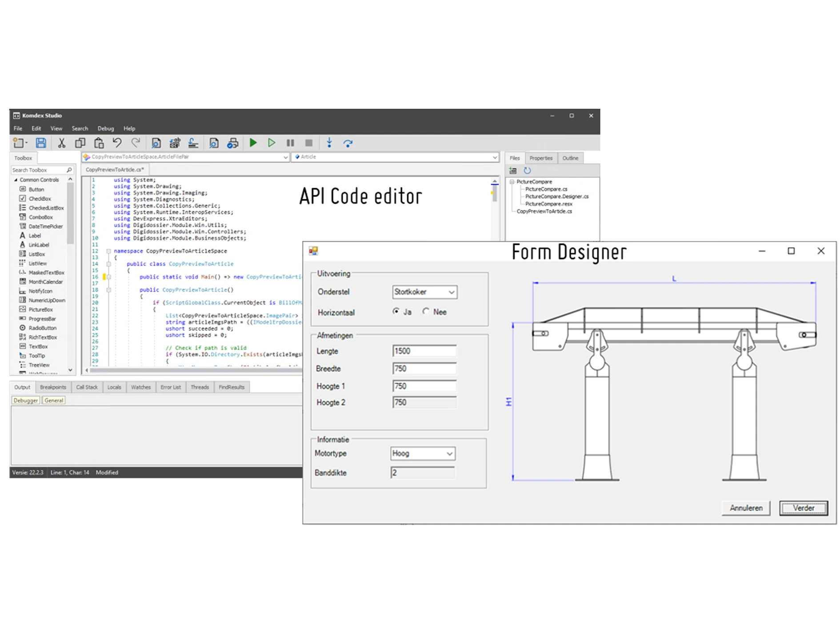Run the script with green Run arrow
840x630 pixels.
(252, 143)
